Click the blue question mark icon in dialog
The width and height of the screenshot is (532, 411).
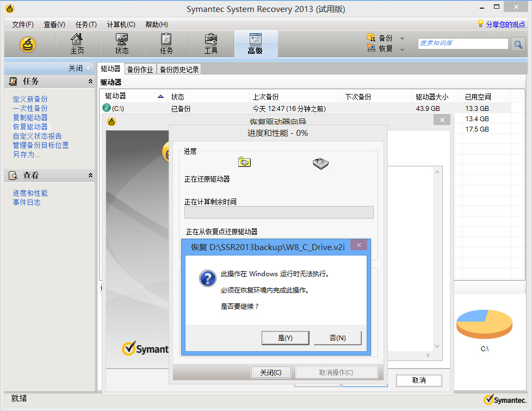(x=208, y=278)
